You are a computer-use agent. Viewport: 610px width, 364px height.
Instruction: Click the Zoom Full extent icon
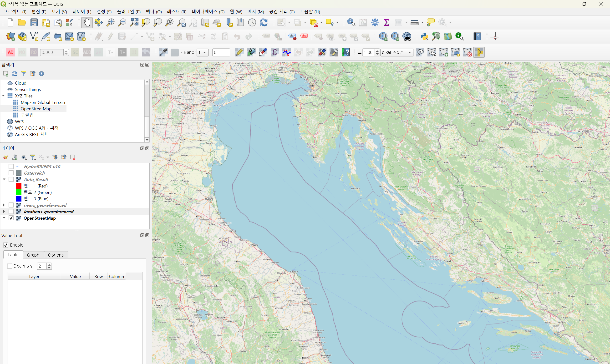pyautogui.click(x=134, y=23)
